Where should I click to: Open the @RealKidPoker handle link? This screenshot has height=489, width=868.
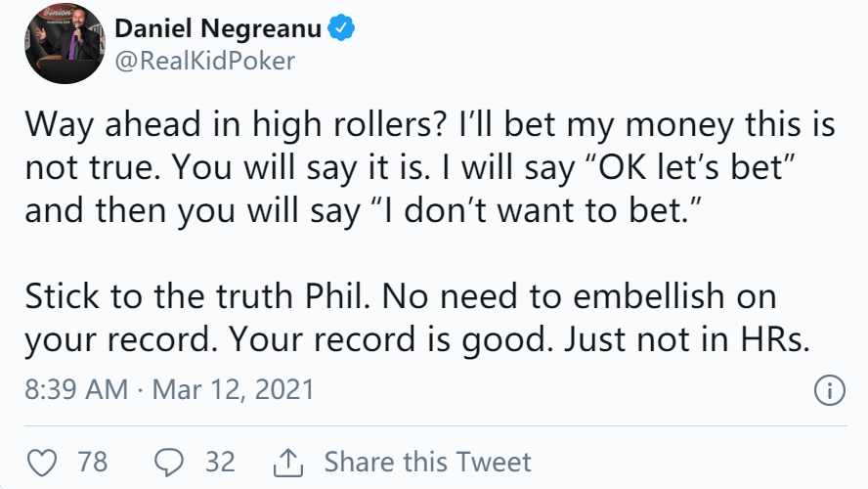pos(205,61)
